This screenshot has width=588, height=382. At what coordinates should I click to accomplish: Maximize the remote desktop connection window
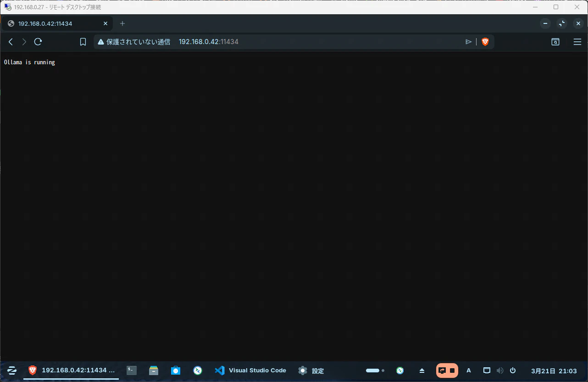coord(556,7)
